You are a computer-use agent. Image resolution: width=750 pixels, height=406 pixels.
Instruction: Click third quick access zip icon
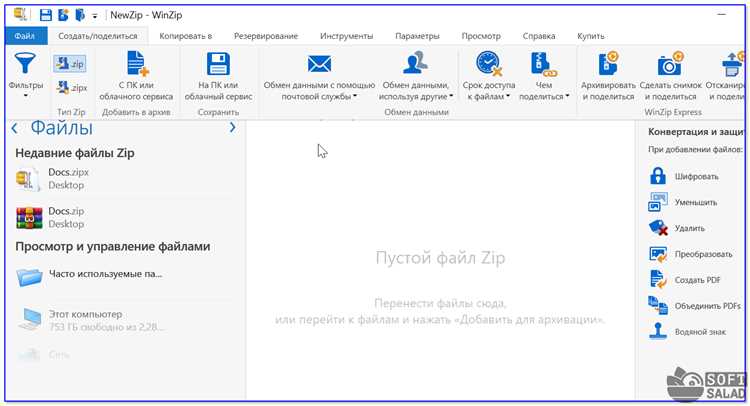(80, 15)
